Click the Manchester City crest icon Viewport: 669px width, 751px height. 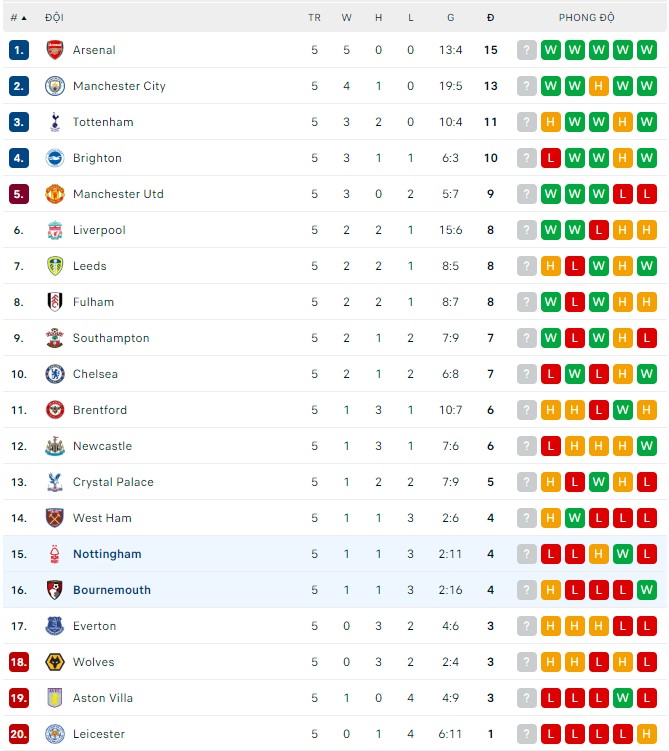pos(55,86)
